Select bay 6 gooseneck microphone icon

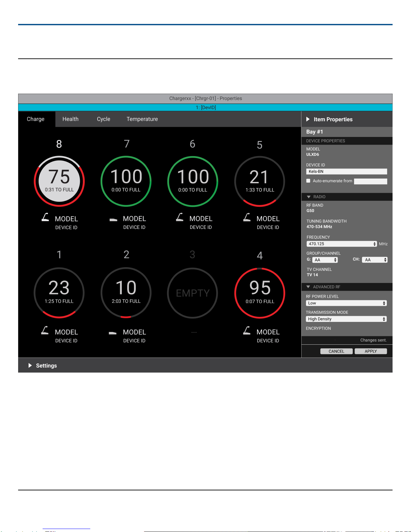click(x=179, y=217)
